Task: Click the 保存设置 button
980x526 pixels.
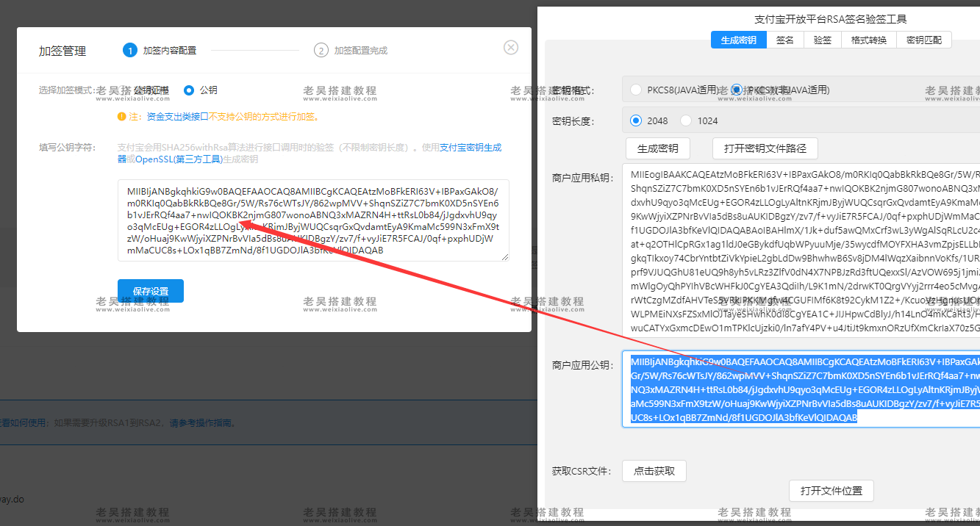Action: [x=150, y=290]
